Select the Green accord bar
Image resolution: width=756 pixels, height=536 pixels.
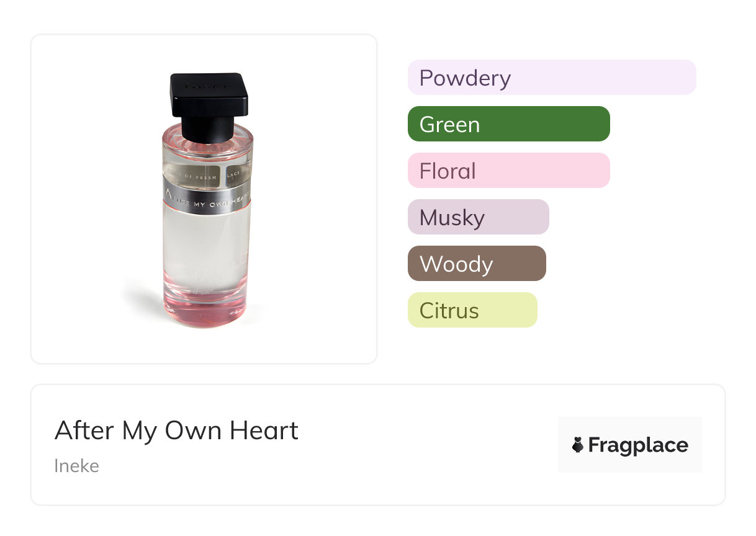(x=508, y=124)
